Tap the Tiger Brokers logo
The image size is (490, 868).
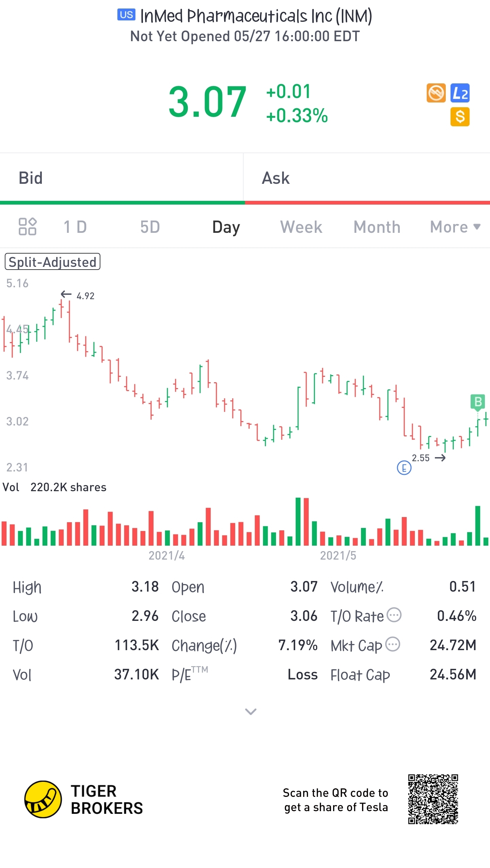click(43, 799)
